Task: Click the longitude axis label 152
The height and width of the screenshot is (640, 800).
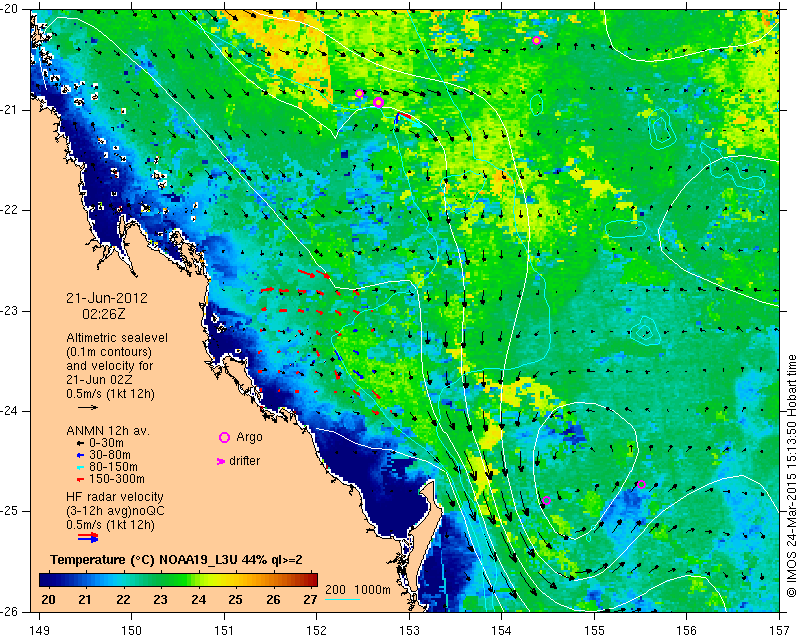Action: (x=316, y=630)
